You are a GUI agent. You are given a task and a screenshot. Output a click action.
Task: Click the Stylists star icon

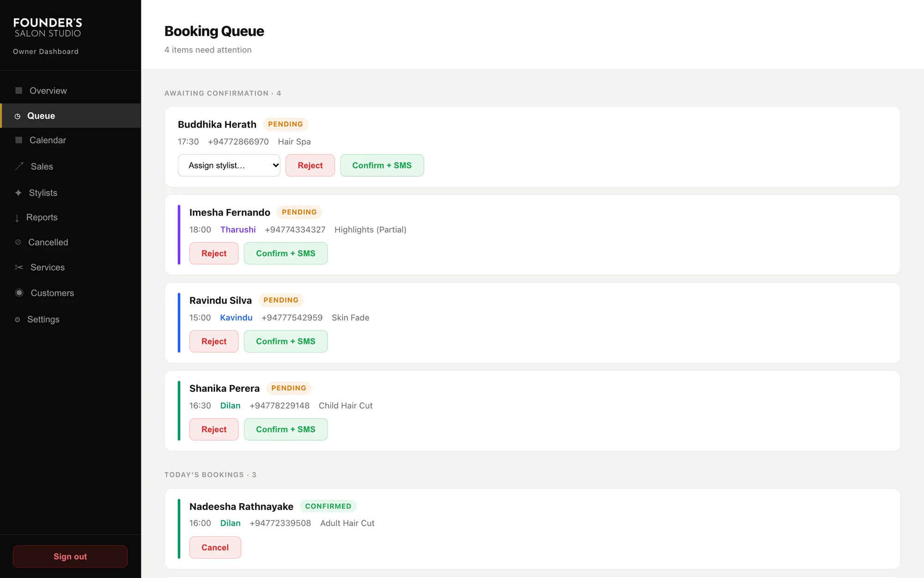coord(18,193)
